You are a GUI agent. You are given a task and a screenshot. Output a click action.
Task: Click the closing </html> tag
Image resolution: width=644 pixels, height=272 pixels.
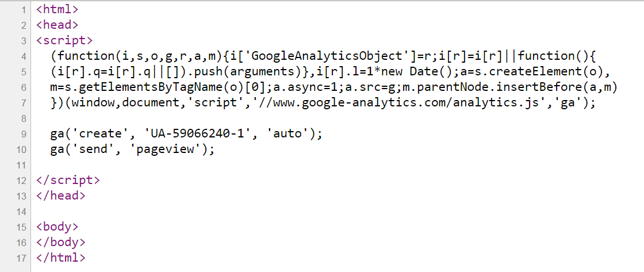[60, 258]
